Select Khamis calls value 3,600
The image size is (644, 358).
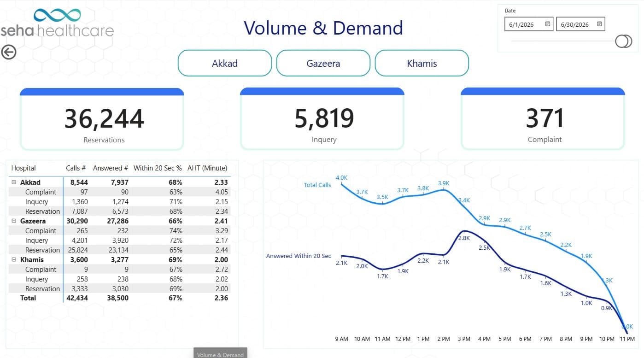click(x=79, y=260)
